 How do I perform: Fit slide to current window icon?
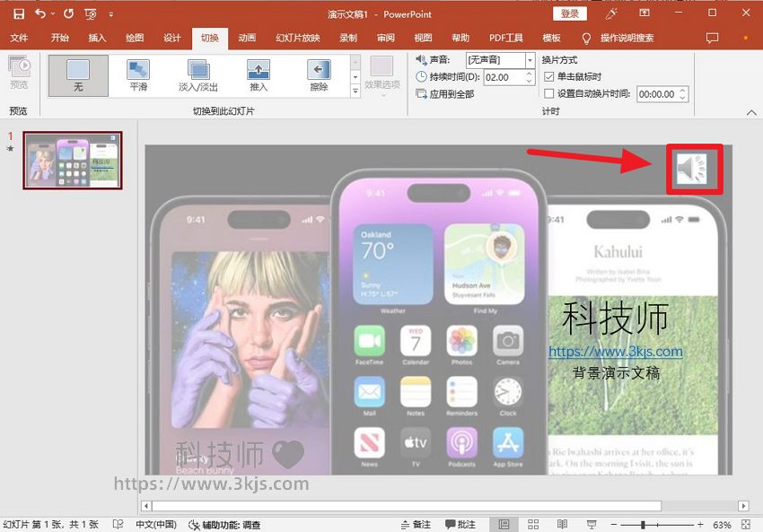(x=746, y=524)
